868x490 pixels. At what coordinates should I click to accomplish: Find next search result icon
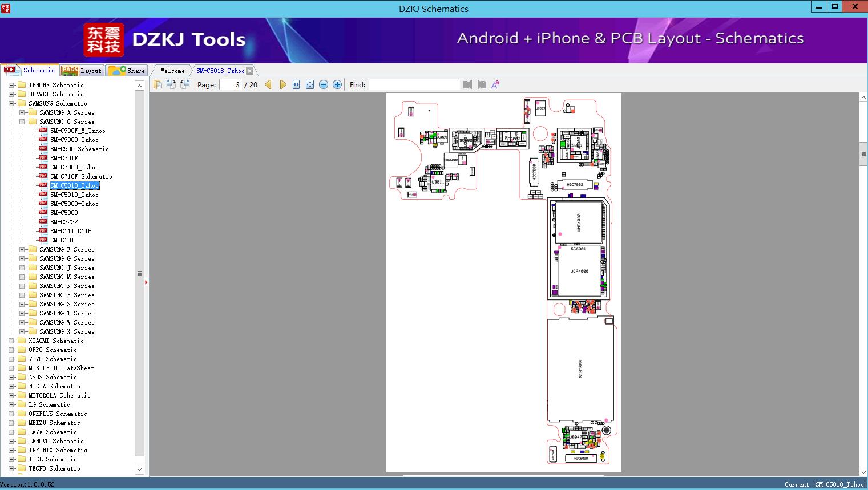point(482,84)
